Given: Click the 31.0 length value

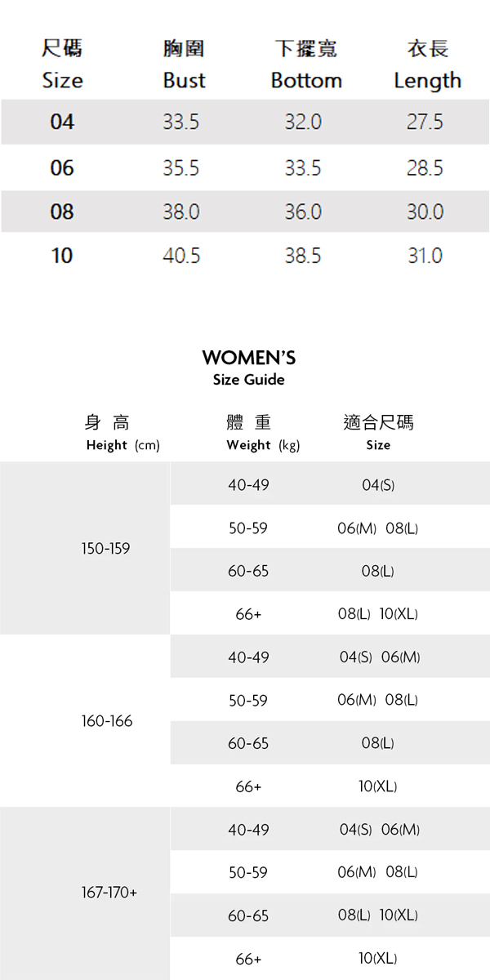Looking at the screenshot, I should point(425,256).
